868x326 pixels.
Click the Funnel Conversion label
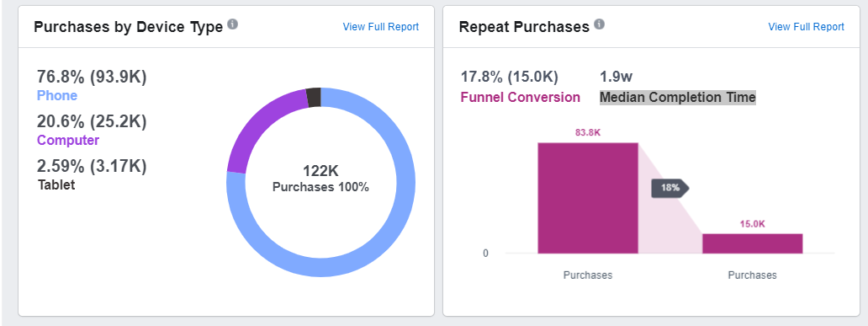click(521, 98)
